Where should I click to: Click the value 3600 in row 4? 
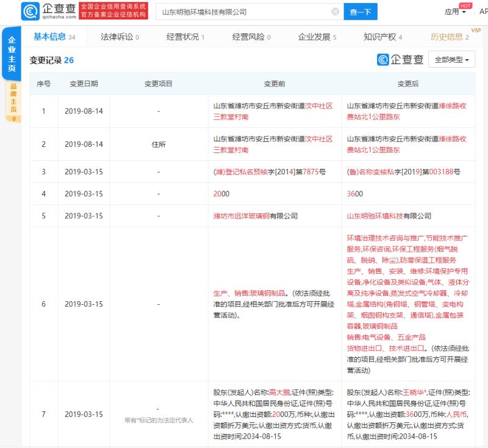[355, 194]
